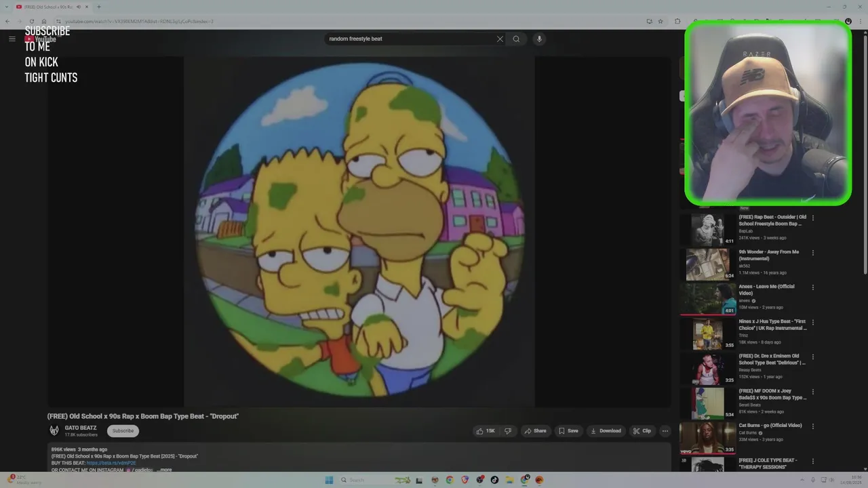Open options menu for 'Dr. Dre x Eminem' video
The width and height of the screenshot is (868, 488).
pos(812,357)
